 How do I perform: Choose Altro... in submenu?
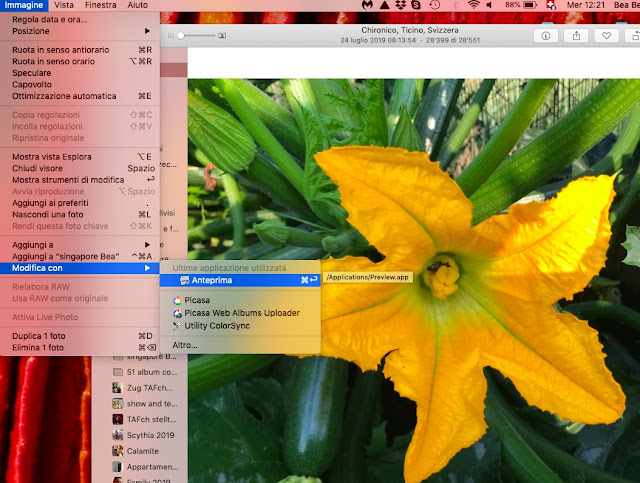click(240, 345)
